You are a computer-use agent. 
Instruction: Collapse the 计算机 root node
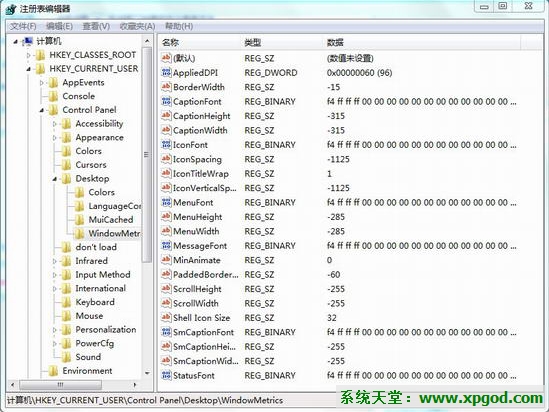point(15,42)
